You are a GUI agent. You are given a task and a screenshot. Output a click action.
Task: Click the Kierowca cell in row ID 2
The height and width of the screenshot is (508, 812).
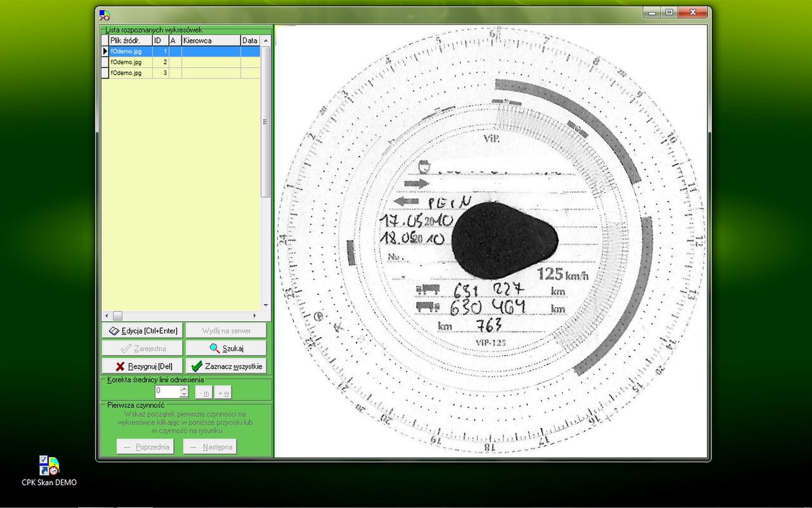click(211, 62)
